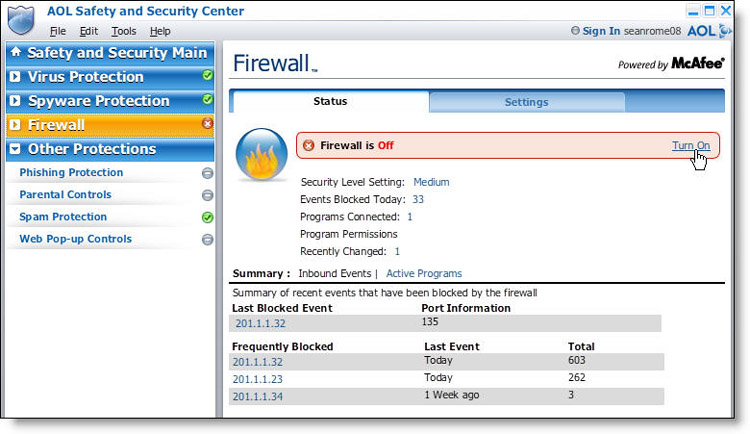Select Spyware Protection in the sidebar

click(110, 100)
